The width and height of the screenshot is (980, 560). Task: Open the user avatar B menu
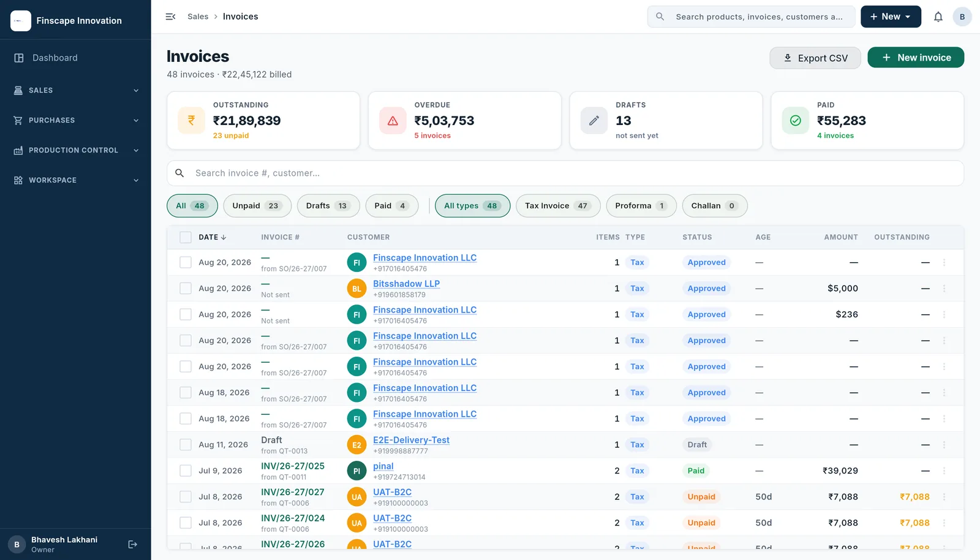pos(962,17)
